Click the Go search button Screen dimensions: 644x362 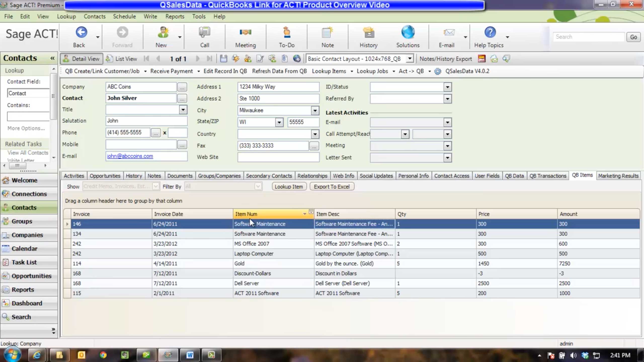pos(633,37)
